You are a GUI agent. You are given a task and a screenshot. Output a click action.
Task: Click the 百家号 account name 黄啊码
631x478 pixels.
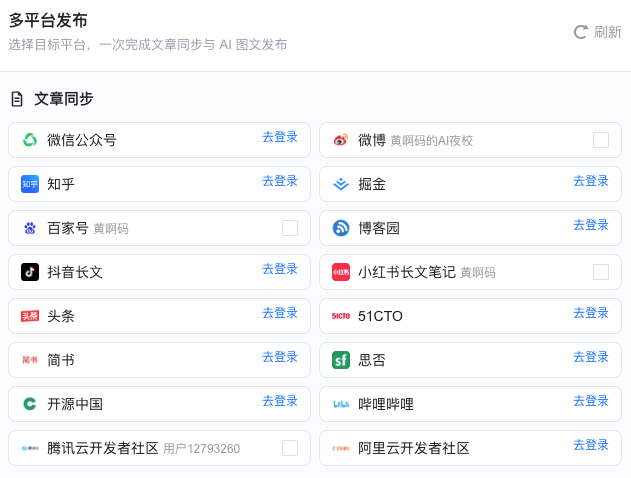click(111, 229)
